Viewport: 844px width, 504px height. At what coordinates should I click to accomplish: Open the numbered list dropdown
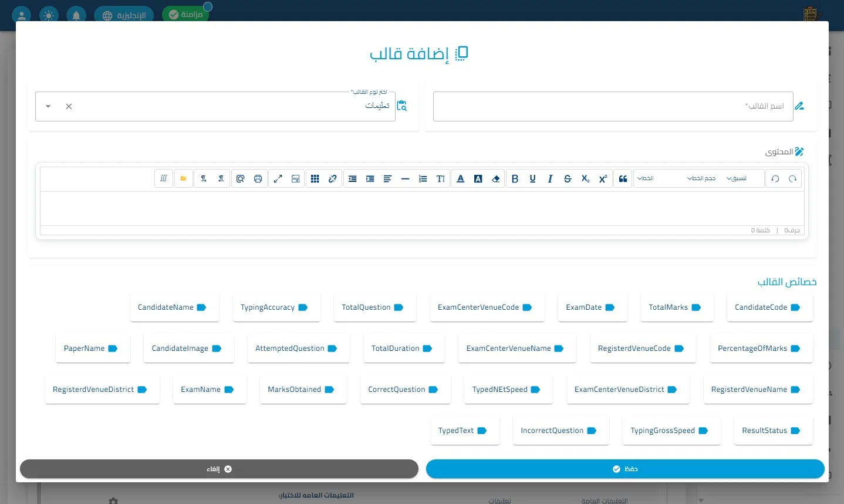click(x=423, y=178)
